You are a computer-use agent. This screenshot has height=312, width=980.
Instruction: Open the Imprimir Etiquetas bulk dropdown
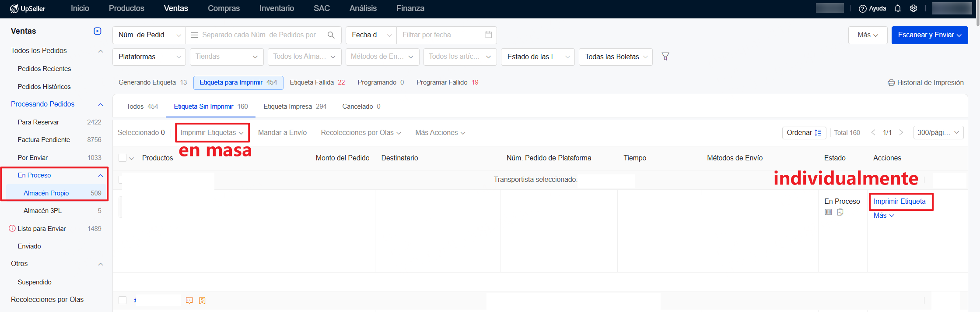tap(212, 133)
